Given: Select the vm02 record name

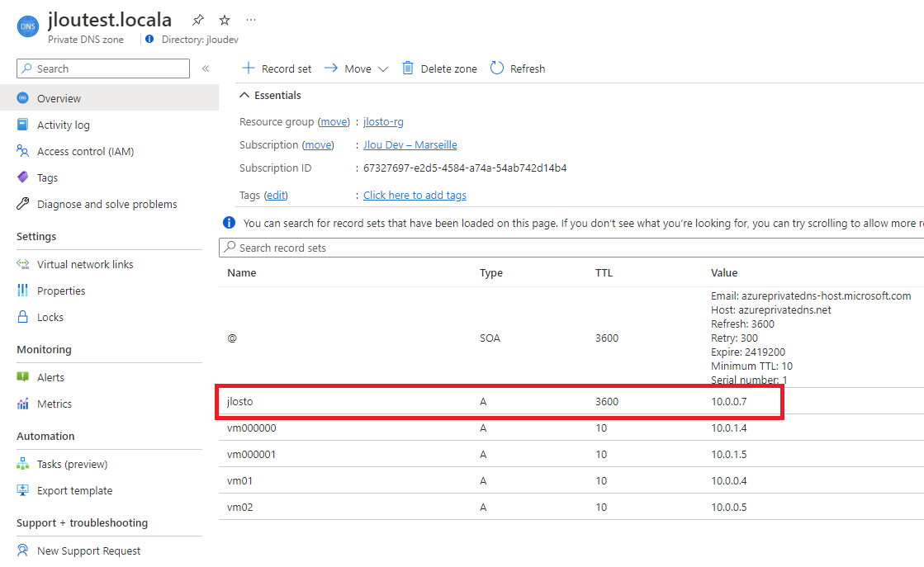Looking at the screenshot, I should (239, 508).
